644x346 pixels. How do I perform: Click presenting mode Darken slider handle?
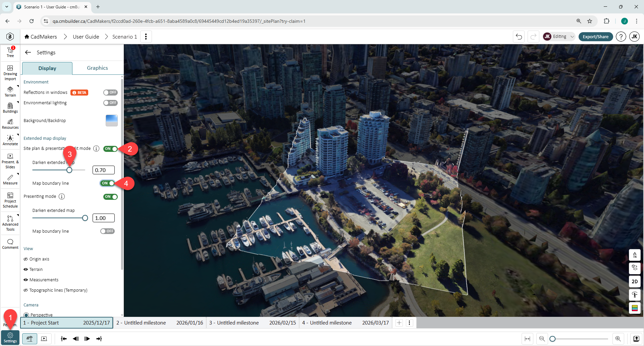[85, 218]
